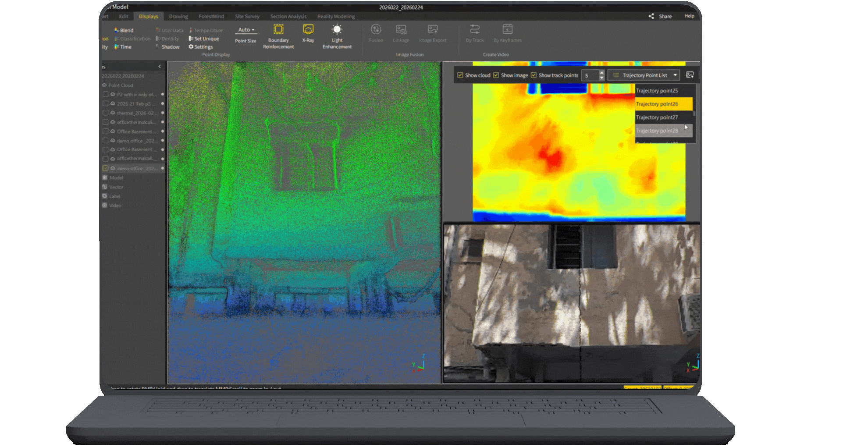This screenshot has height=447, width=868.
Task: Click the image icon beside Trajectory Point List
Action: pyautogui.click(x=690, y=75)
